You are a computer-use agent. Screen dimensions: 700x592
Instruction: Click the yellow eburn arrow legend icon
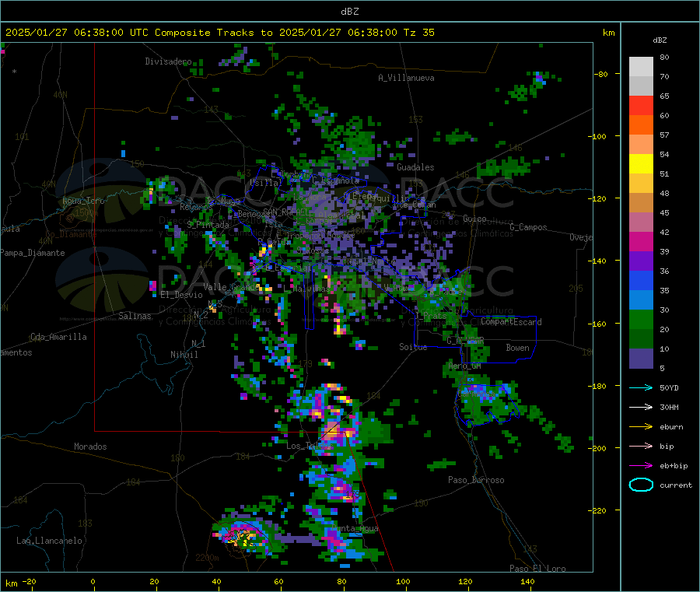641,426
